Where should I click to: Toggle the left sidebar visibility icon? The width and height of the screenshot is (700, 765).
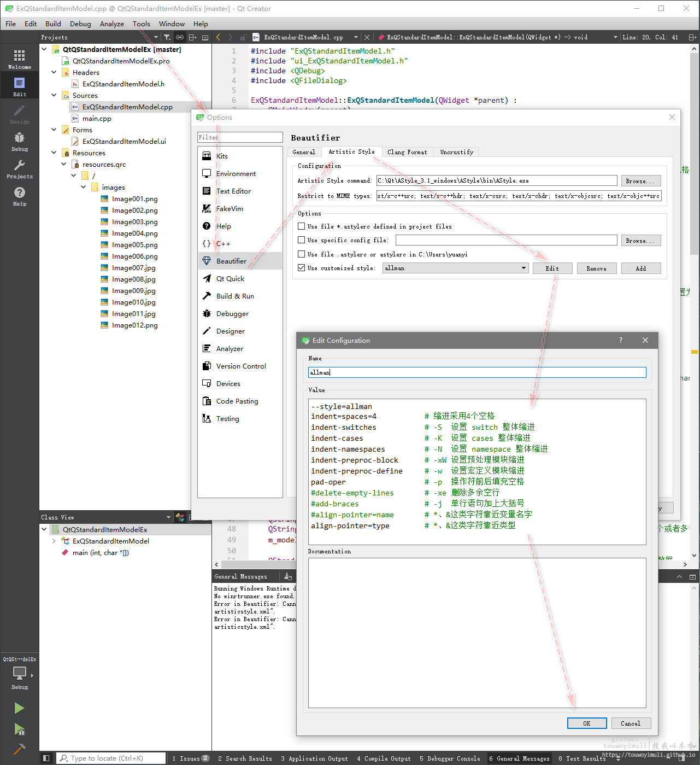point(46,758)
